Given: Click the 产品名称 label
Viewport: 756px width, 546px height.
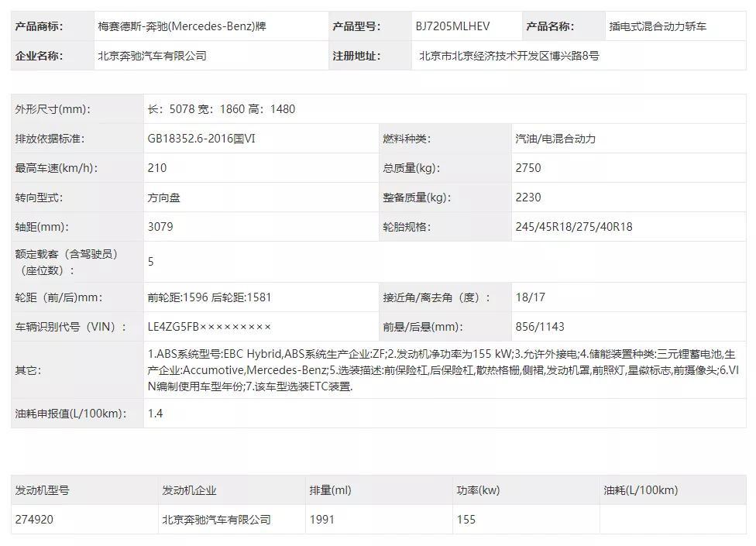Looking at the screenshot, I should (550, 26).
